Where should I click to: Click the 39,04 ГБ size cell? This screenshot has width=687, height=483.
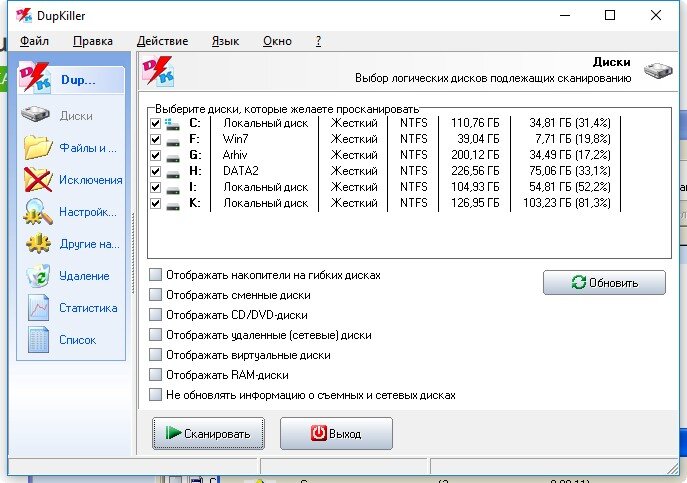click(478, 139)
